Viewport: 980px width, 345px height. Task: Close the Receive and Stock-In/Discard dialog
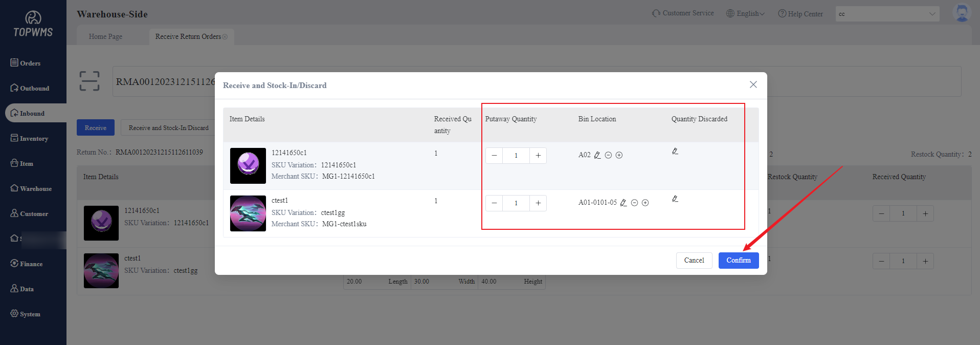coord(753,85)
